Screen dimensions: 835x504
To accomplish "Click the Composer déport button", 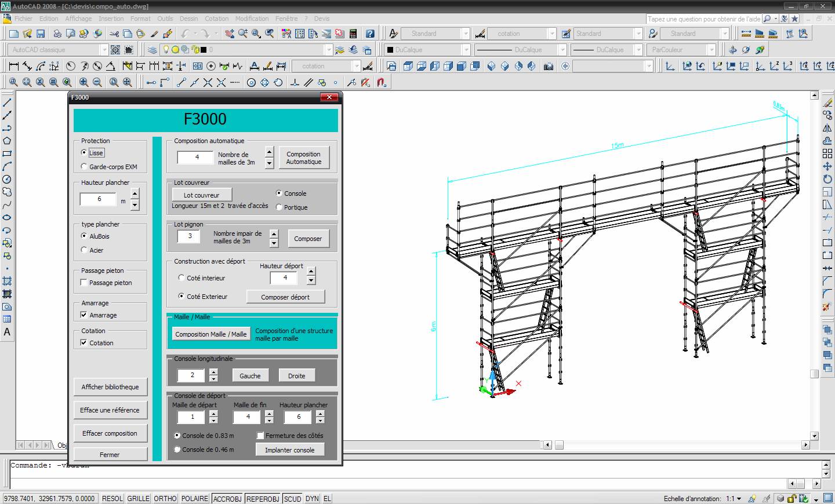I will 285,297.
